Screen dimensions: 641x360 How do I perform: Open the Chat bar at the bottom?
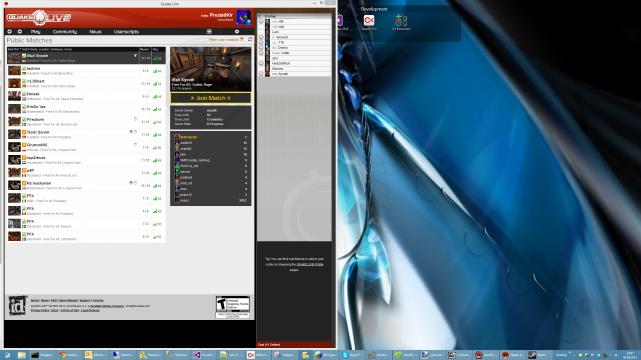click(295, 344)
